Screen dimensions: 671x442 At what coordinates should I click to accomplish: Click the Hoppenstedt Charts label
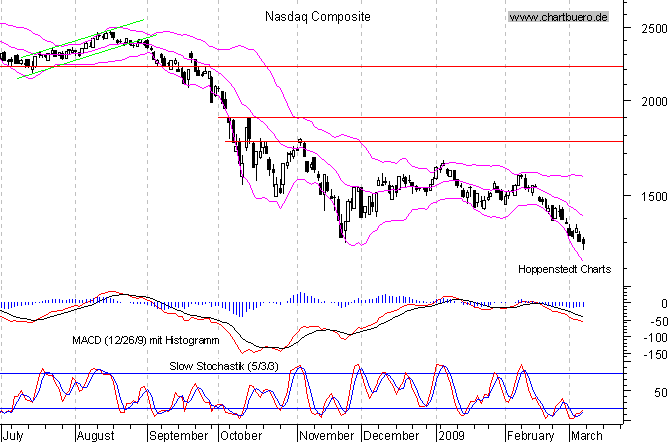565,269
